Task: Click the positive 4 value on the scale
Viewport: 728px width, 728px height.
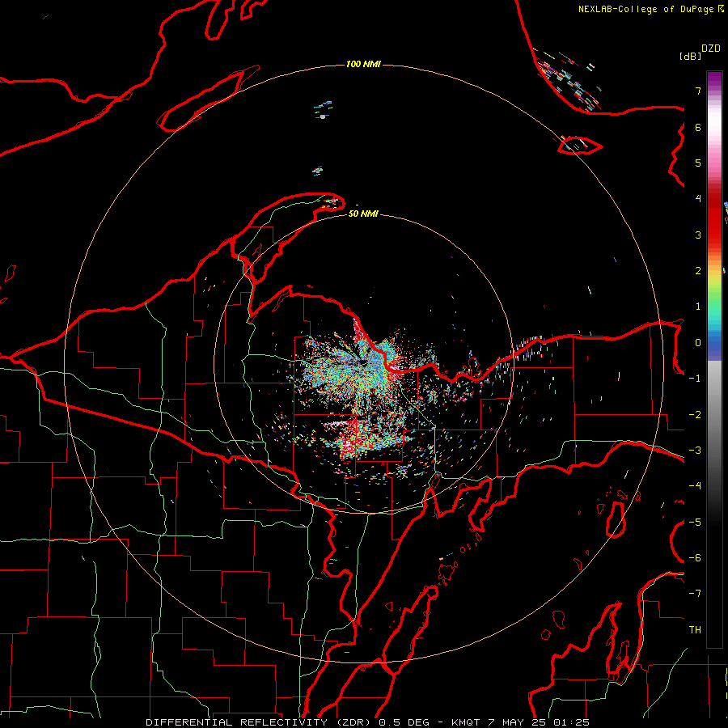Action: tap(698, 199)
